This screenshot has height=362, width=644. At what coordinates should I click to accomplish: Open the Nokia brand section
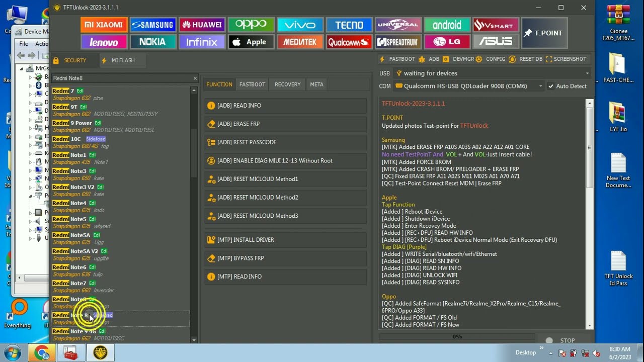click(152, 42)
